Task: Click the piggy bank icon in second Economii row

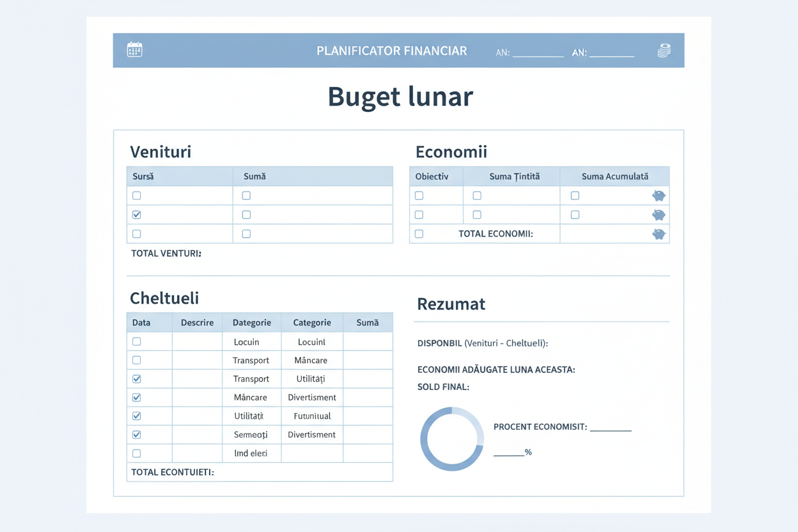Action: [659, 215]
